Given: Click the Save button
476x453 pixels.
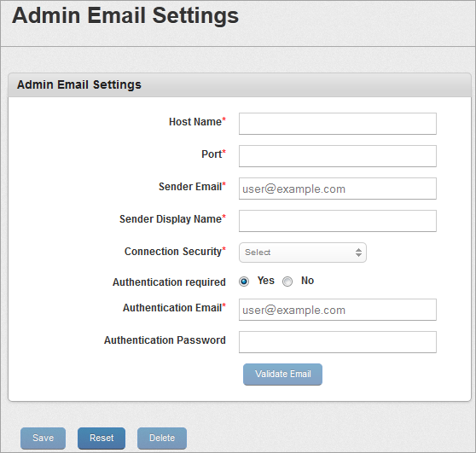Looking at the screenshot, I should (x=44, y=438).
